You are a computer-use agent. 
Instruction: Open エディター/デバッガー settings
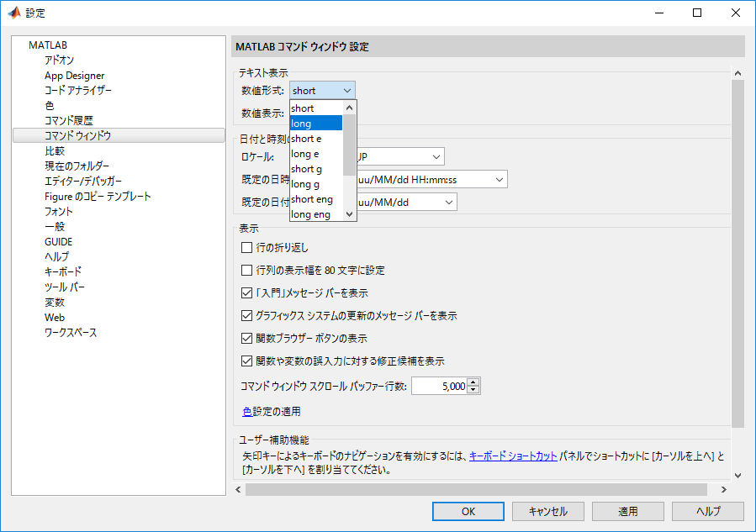tap(83, 182)
